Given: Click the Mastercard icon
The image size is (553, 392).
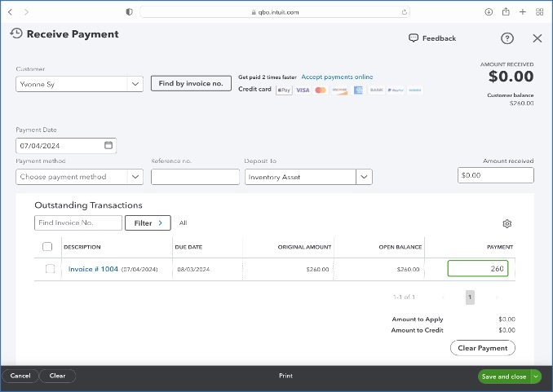Looking at the screenshot, I should (321, 90).
